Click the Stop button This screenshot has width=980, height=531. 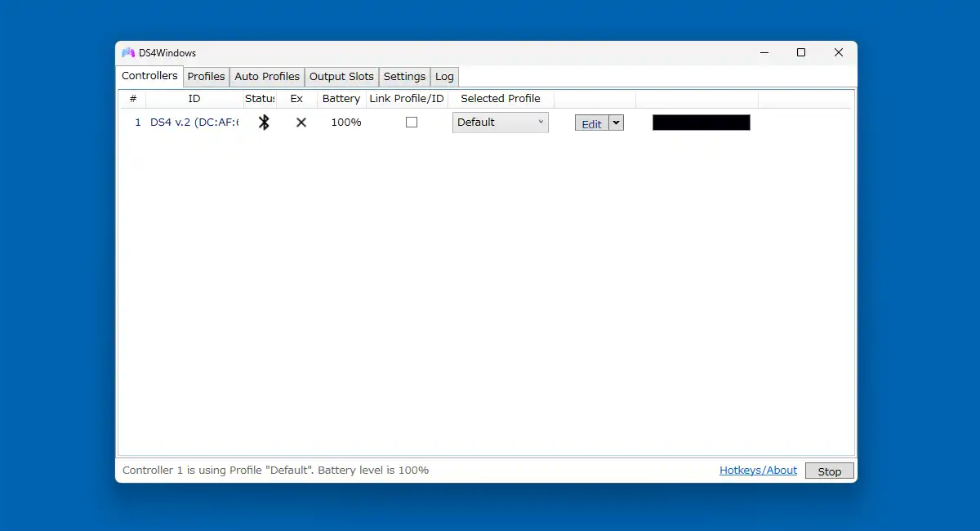(830, 471)
